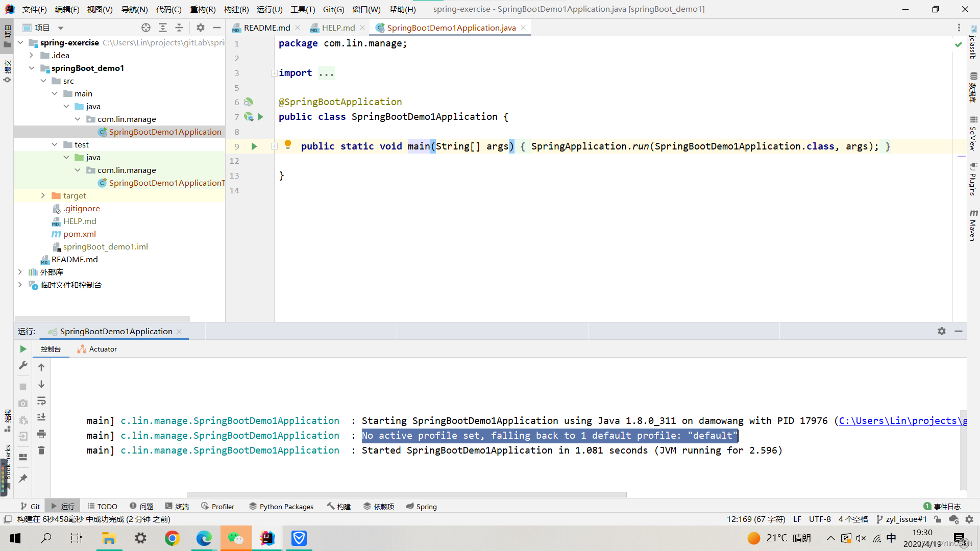Viewport: 980px width, 551px height.
Task: Click the wrench edit run configuration icon
Action: click(23, 365)
